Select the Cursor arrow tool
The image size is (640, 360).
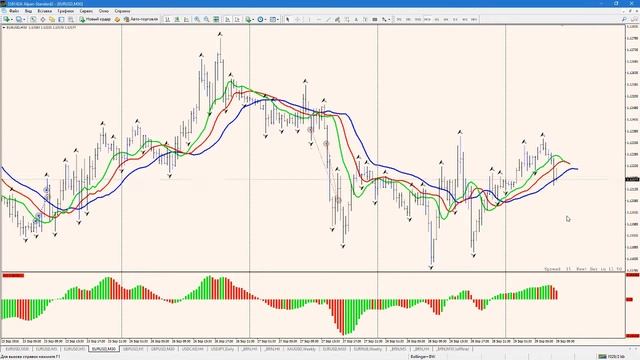[288, 19]
